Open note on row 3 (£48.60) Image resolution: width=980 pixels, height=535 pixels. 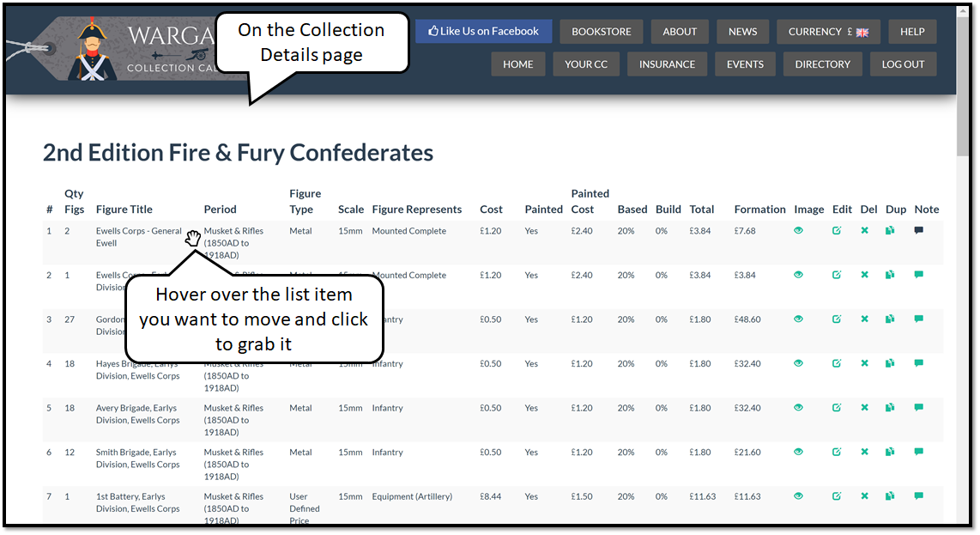pos(919,319)
